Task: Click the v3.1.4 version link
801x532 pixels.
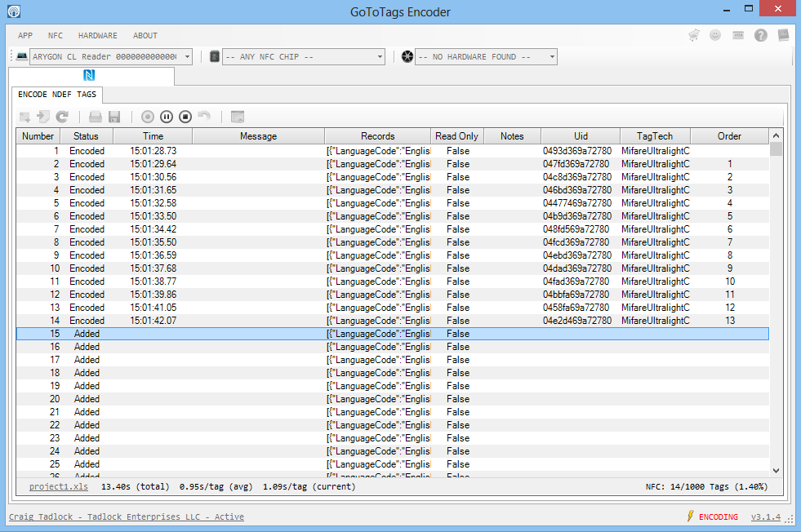Action: [766, 516]
